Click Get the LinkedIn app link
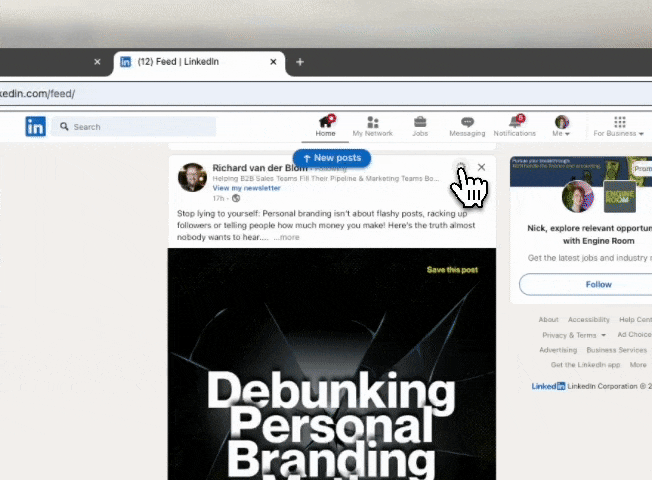Screen dimensions: 652x480 pos(585,365)
